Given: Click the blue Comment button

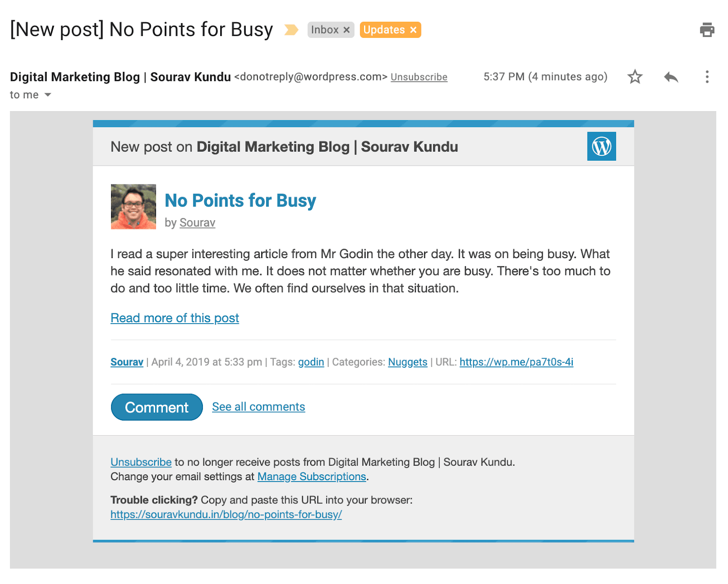Looking at the screenshot, I should (157, 407).
